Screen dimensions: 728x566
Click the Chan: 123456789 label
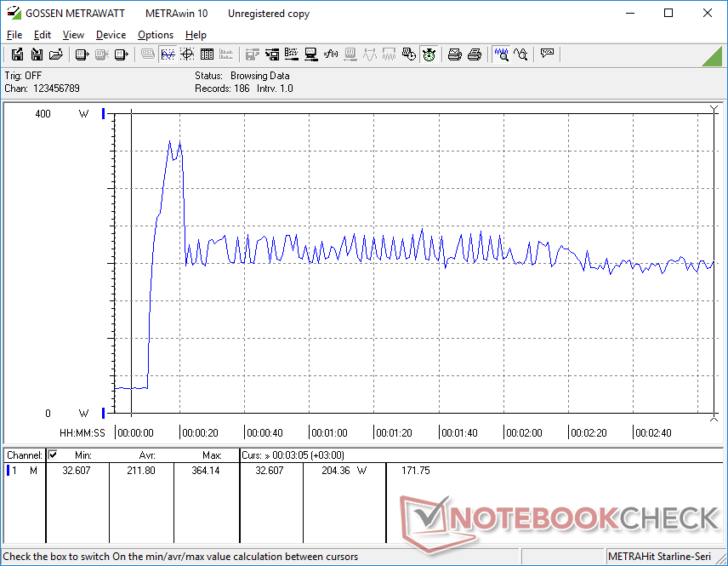43,89
